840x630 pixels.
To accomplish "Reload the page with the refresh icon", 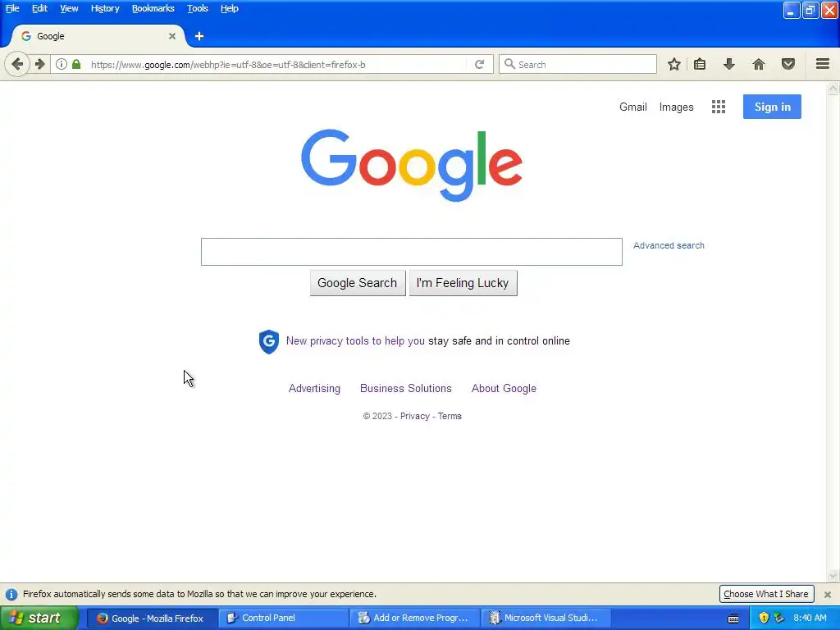I will pos(479,64).
